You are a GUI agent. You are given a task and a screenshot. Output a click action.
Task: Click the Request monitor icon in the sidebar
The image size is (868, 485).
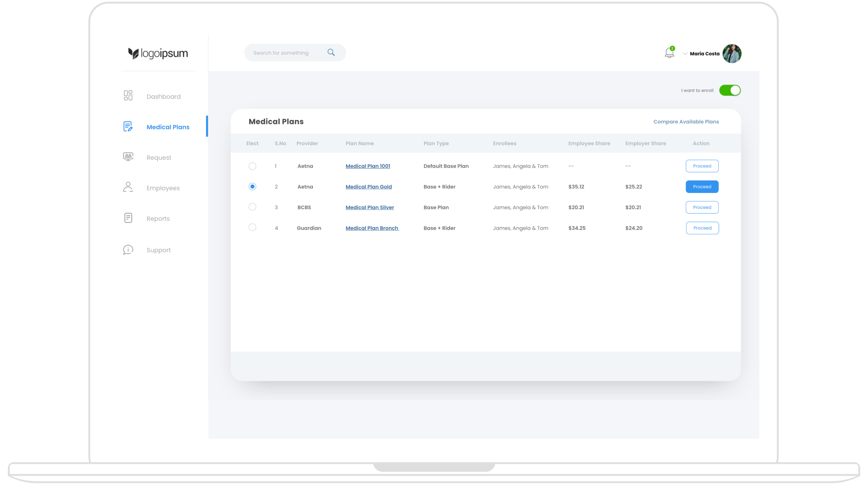(x=128, y=156)
